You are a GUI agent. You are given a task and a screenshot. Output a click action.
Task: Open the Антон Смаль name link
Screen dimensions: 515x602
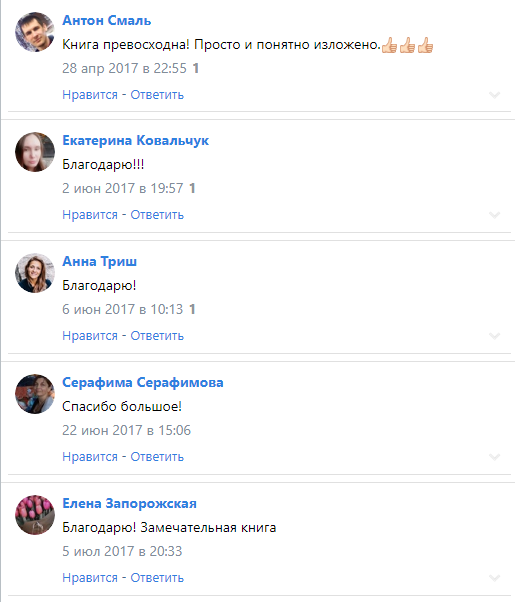point(107,20)
